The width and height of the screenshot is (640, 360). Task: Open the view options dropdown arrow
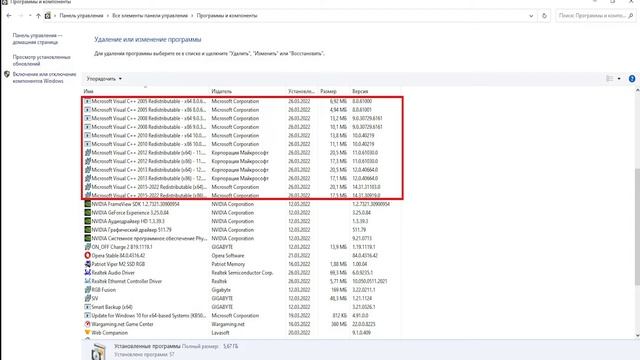coord(619,79)
